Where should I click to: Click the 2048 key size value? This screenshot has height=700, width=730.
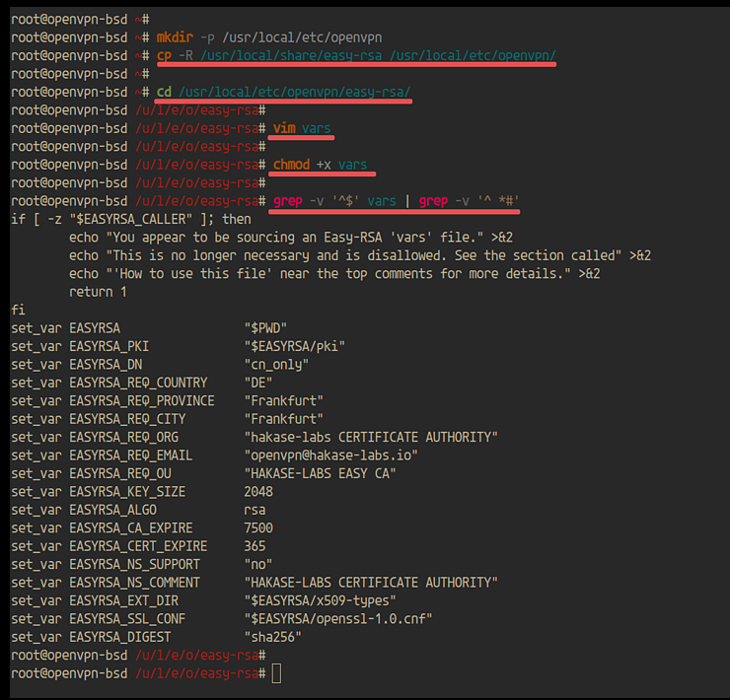[x=258, y=492]
